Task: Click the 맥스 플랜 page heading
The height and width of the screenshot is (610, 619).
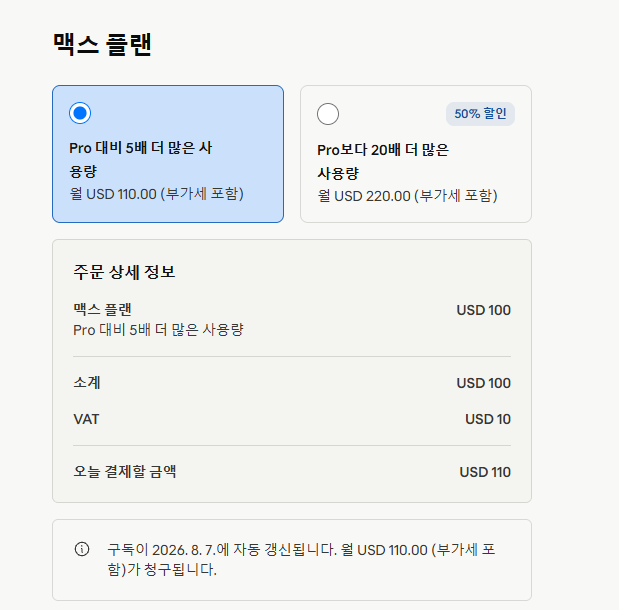Action: coord(102,44)
